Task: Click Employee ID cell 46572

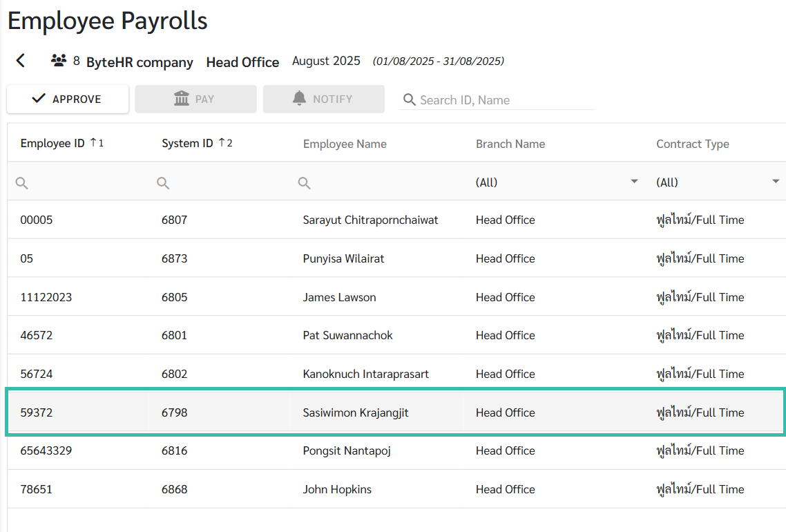Action: 37,335
